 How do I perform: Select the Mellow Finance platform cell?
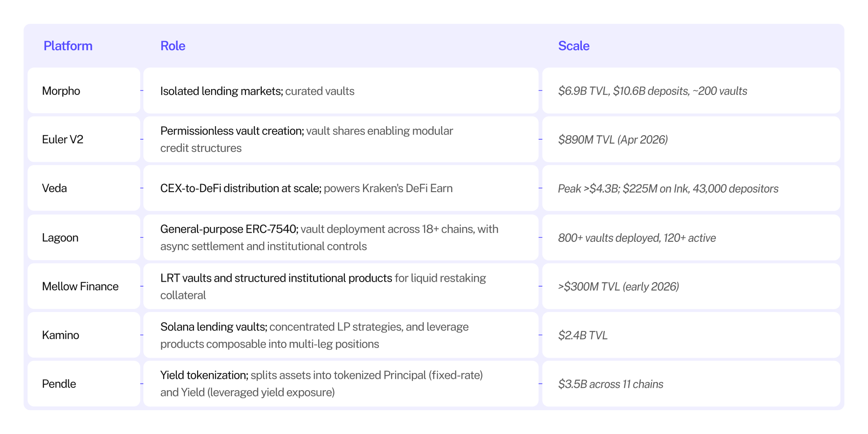tap(84, 286)
